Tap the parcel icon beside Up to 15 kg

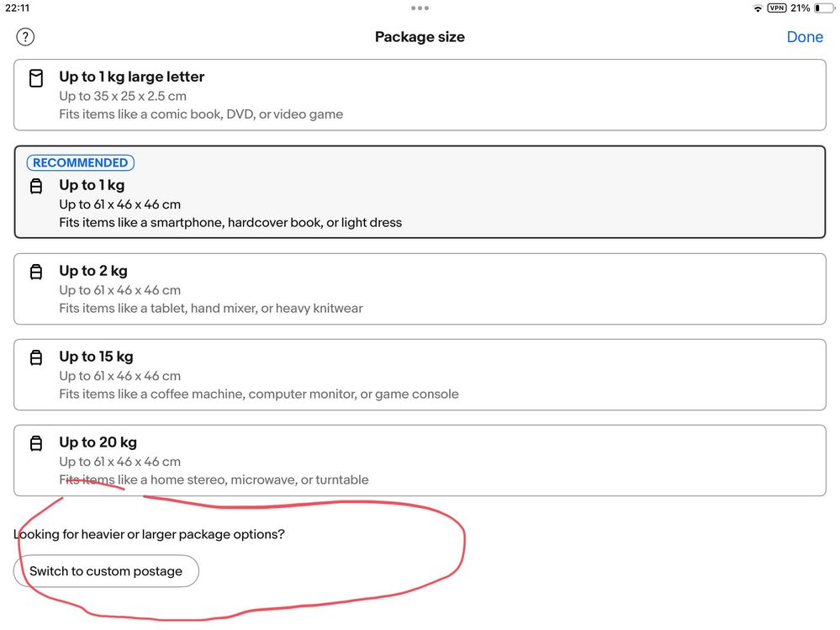point(36,357)
